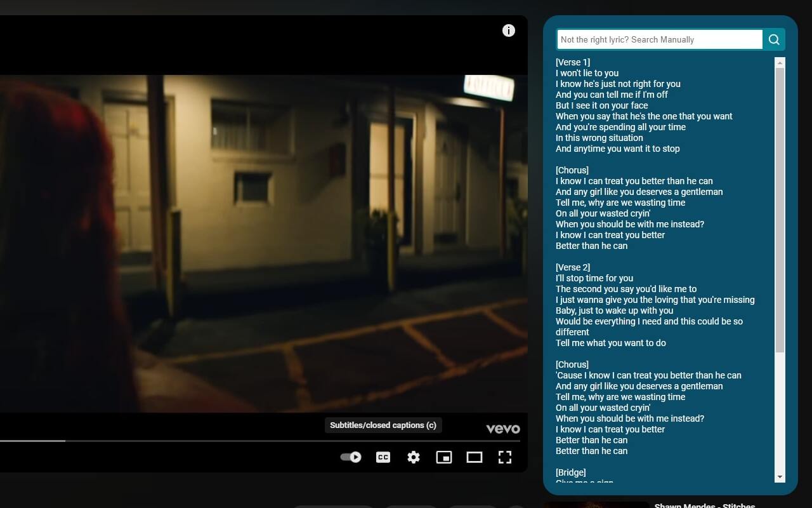This screenshot has width=812, height=508.
Task: Click "The second you say you'd like me to"
Action: tap(626, 289)
